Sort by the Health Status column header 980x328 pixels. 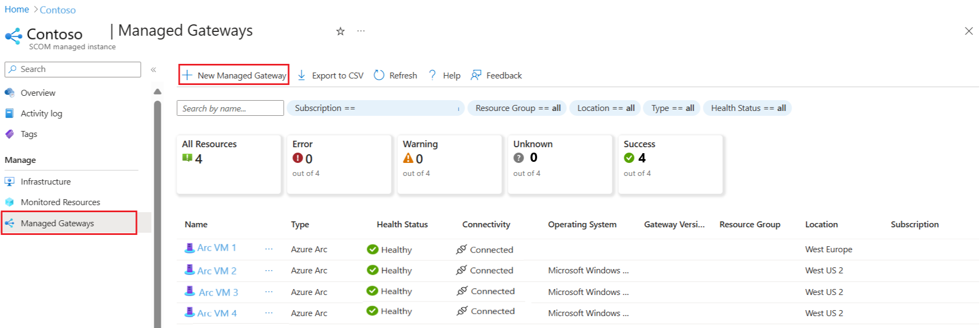tap(402, 224)
